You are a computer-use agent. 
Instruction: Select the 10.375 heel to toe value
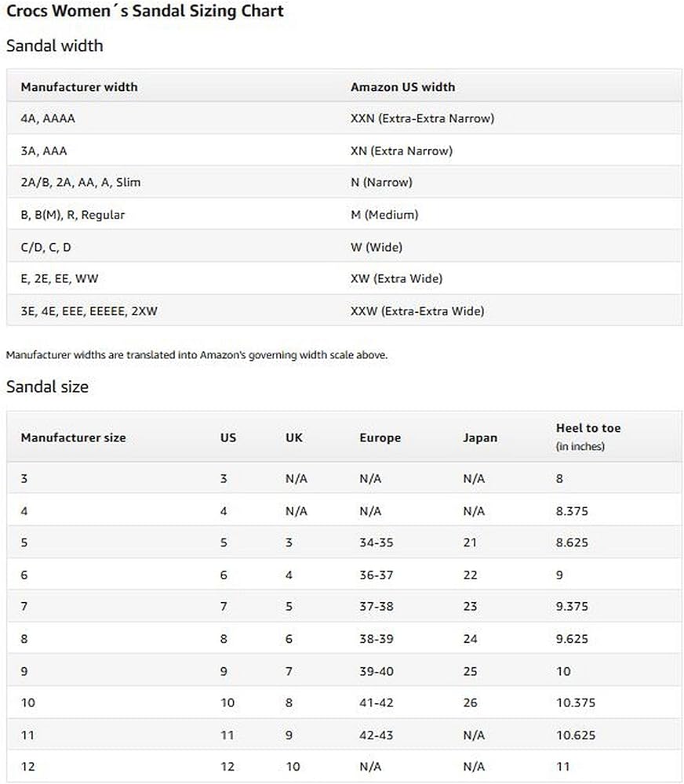pyautogui.click(x=576, y=702)
